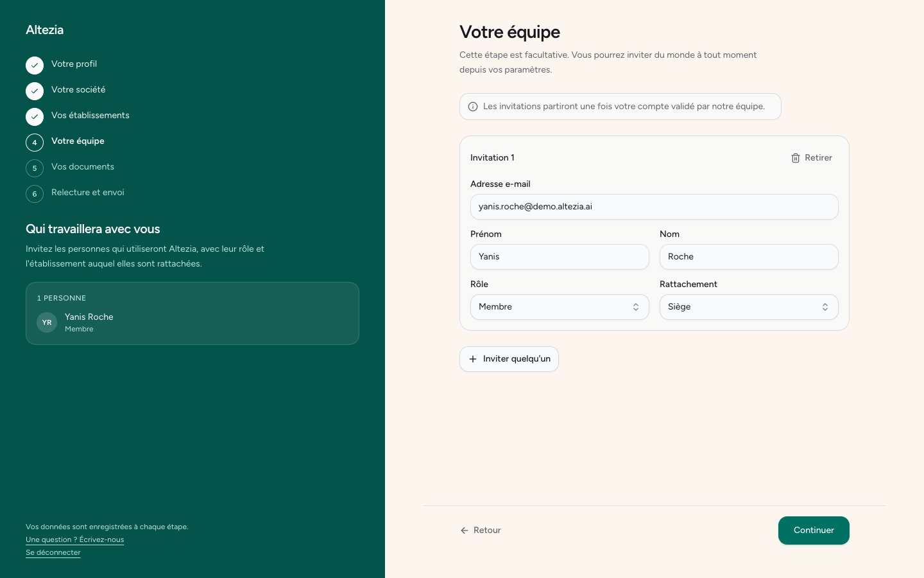924x578 pixels.
Task: Click the Inviter quelqu'un label
Action: point(517,359)
